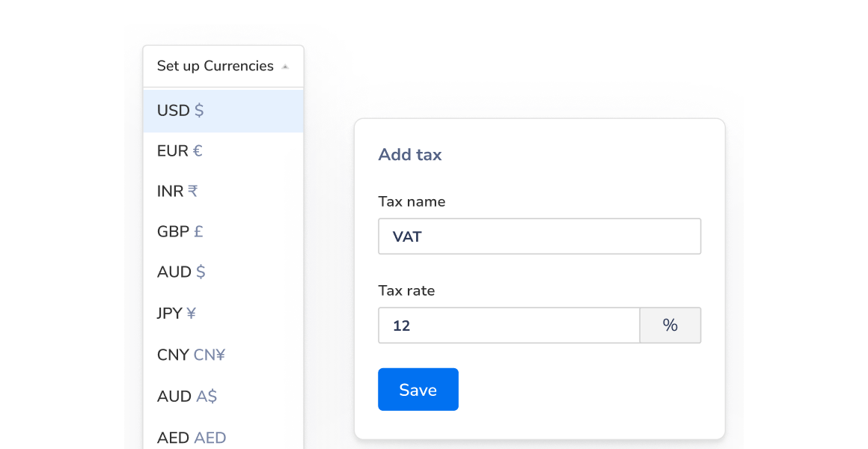Image resolution: width=868 pixels, height=449 pixels.
Task: Select INR ₹ currency option
Action: (x=223, y=191)
